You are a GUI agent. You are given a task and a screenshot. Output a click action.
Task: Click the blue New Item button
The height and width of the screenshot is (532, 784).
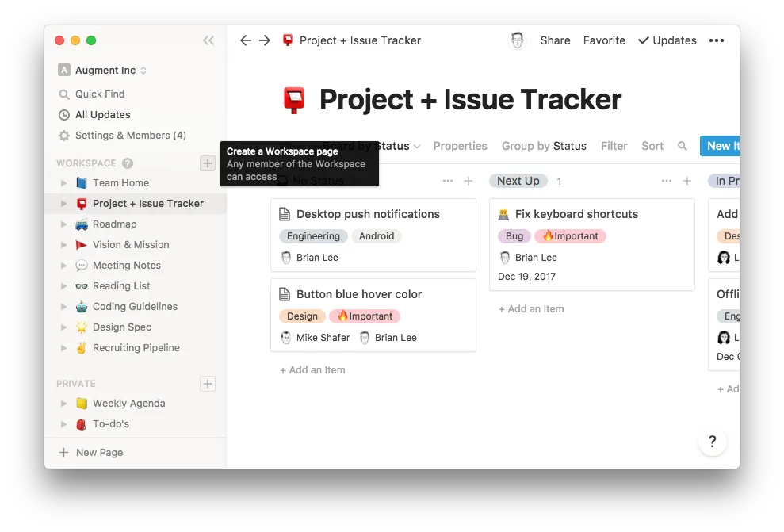click(720, 146)
